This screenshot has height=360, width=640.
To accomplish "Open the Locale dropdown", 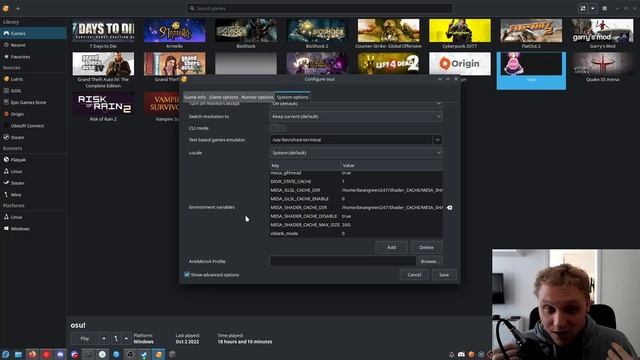I will point(356,153).
